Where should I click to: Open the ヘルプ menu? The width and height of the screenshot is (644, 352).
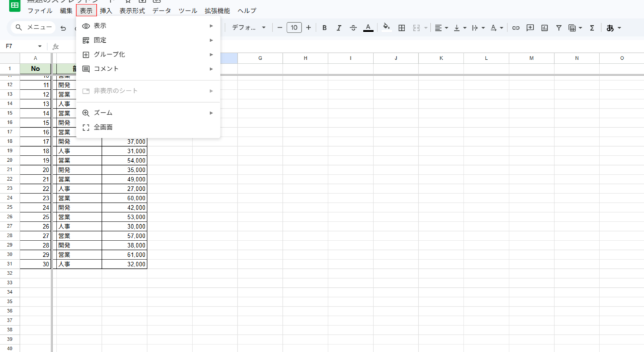coord(247,11)
